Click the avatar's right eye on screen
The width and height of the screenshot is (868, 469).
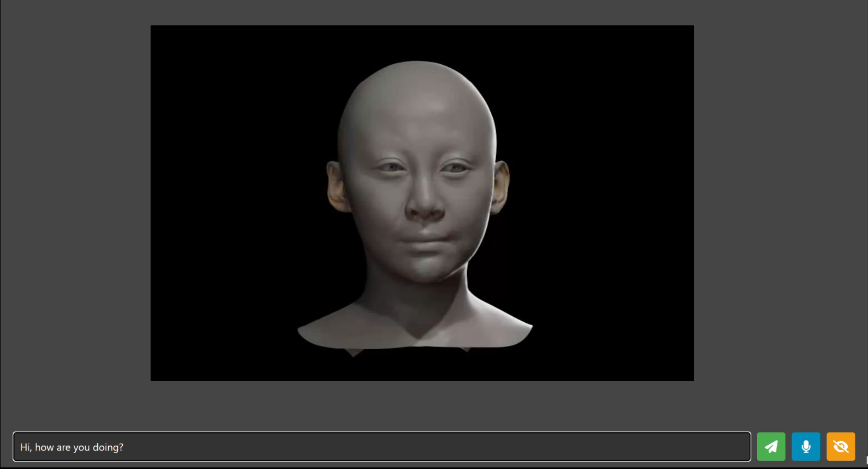point(455,168)
